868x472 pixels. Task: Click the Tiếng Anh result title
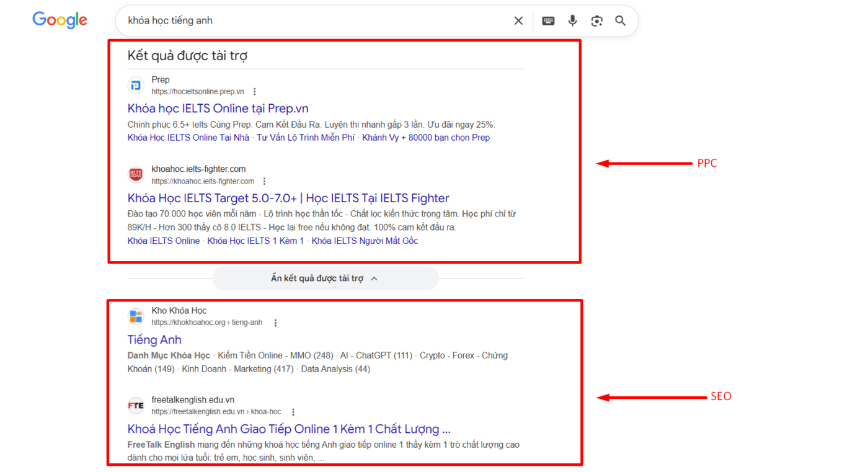coord(154,339)
